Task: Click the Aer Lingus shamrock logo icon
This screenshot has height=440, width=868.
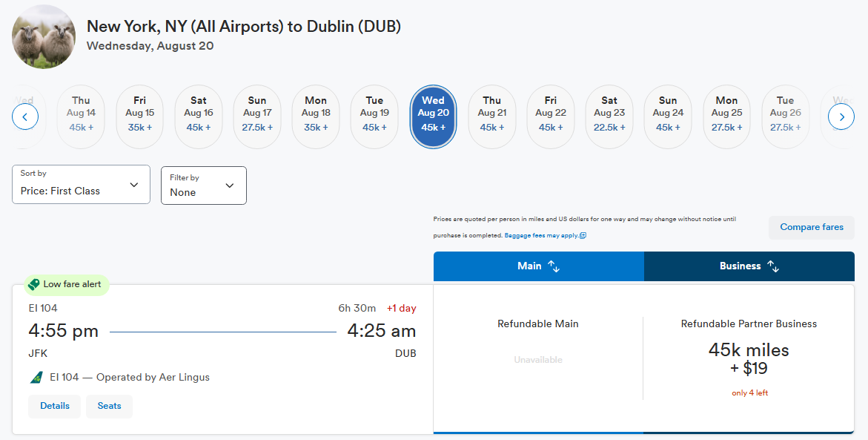Action: 36,378
